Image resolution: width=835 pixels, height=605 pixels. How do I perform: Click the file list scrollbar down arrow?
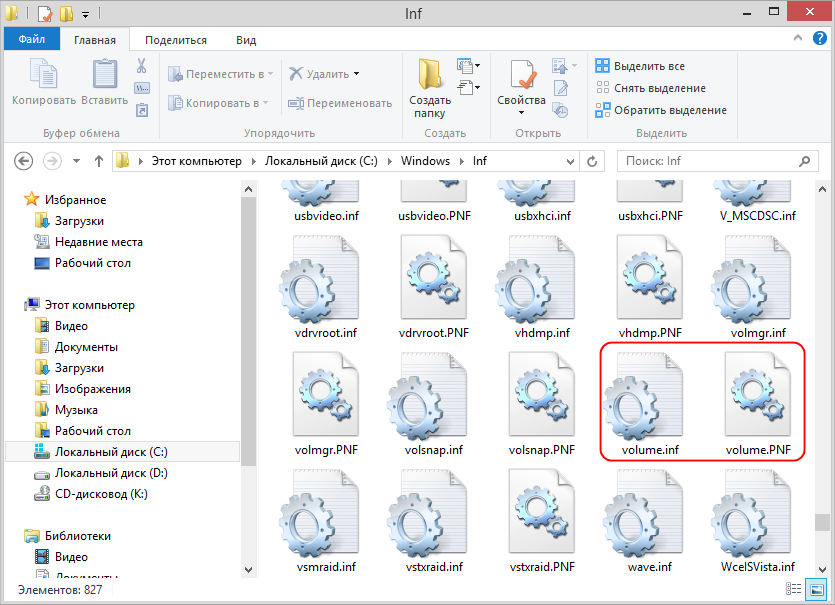[x=822, y=569]
